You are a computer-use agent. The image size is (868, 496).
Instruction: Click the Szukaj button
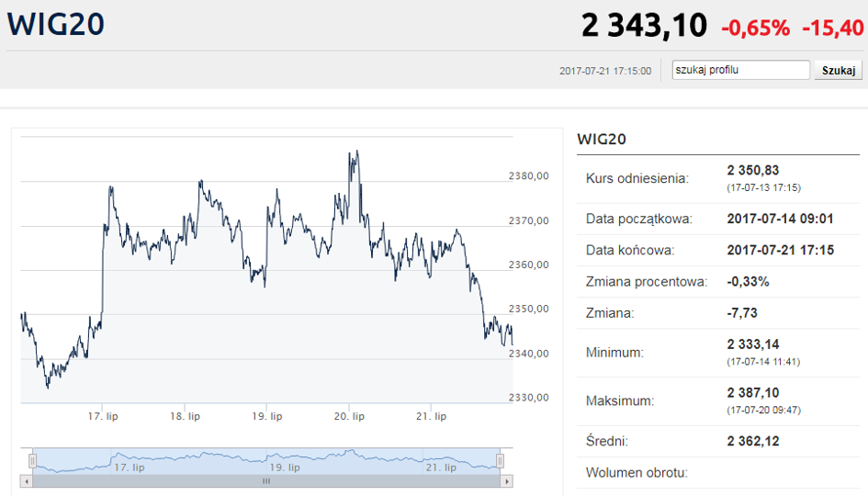838,71
